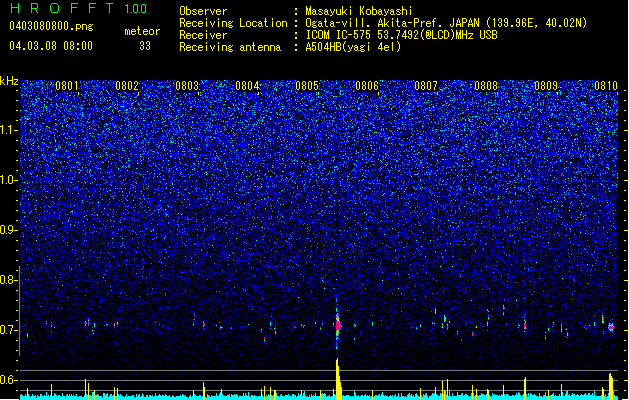This screenshot has width=629, height=400.
Task: Click the date stamp 04.03.08 08:00
Action: click(51, 45)
